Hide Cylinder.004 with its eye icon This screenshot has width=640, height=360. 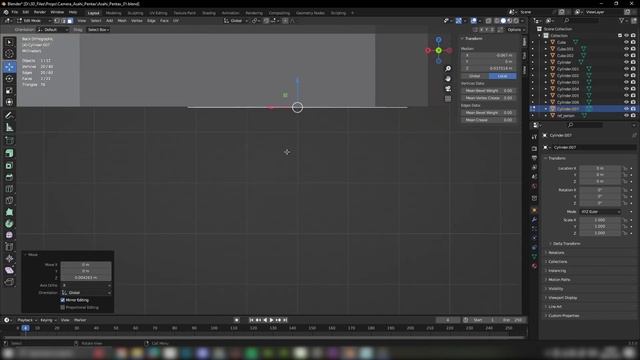point(626,89)
